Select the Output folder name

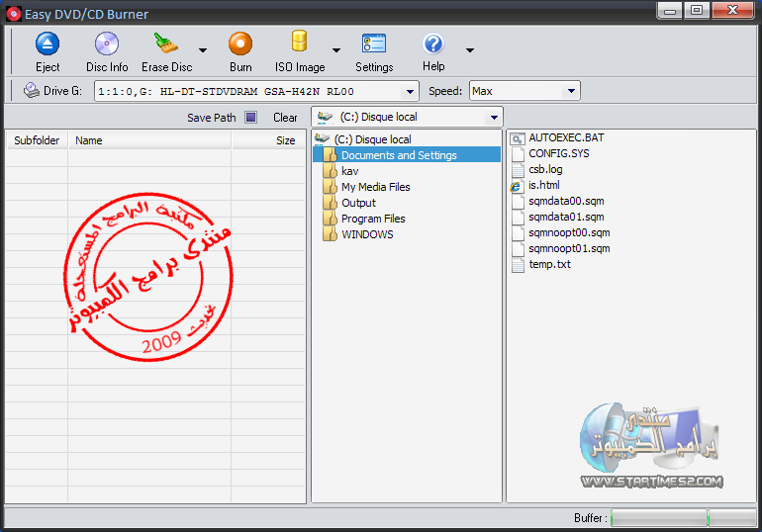[x=358, y=203]
